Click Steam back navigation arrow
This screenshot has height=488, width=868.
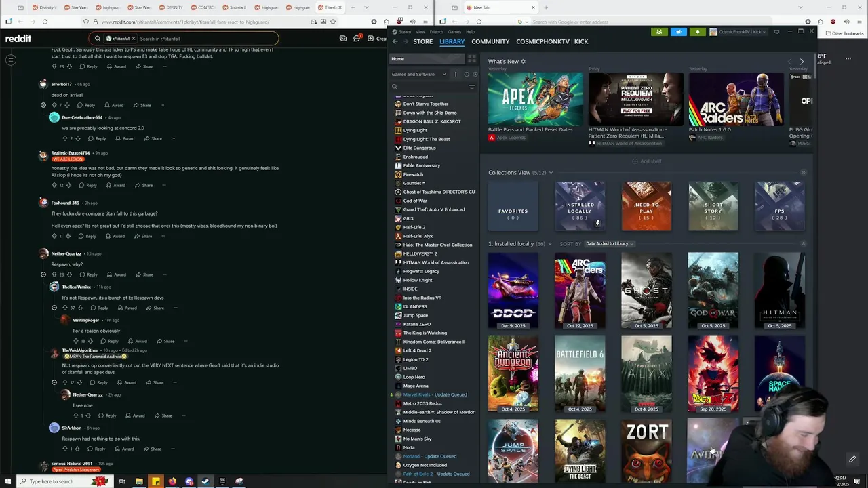click(395, 41)
